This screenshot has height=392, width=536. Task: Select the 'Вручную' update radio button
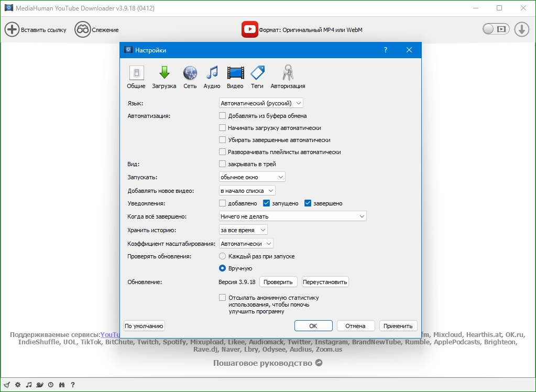click(x=222, y=268)
